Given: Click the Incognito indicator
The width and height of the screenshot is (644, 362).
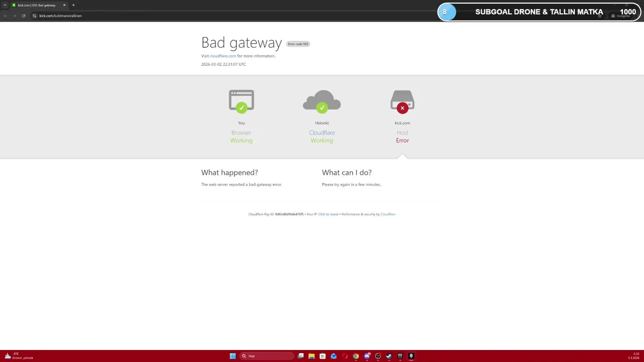Looking at the screenshot, I should point(620,16).
